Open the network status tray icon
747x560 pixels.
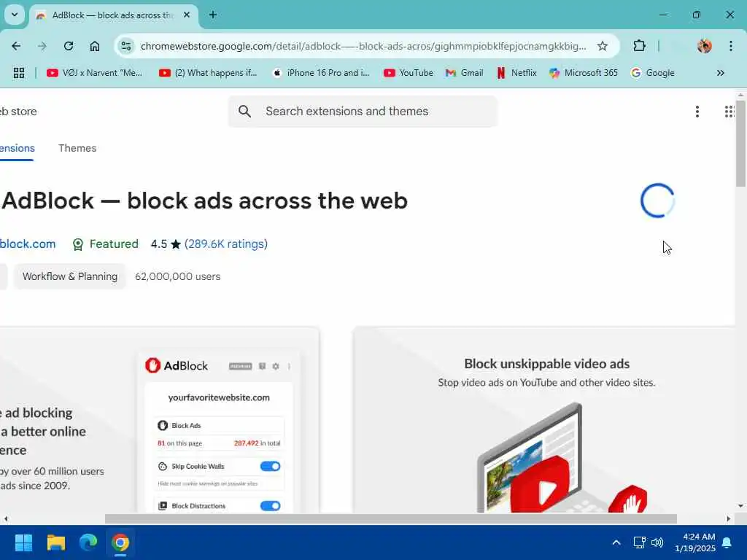click(x=639, y=542)
